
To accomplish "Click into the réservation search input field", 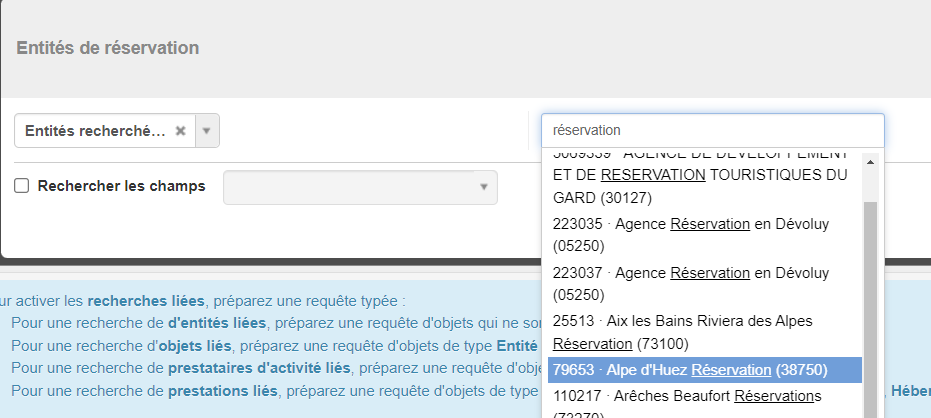I will coord(712,130).
